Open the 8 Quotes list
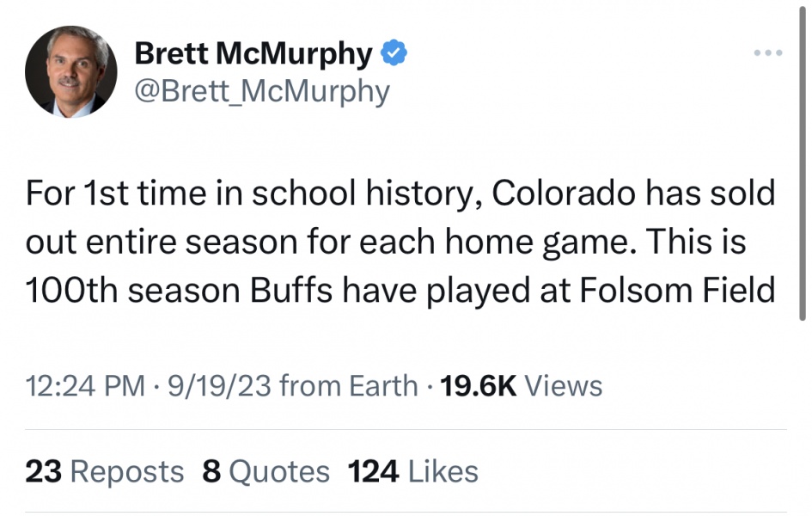 [x=266, y=471]
